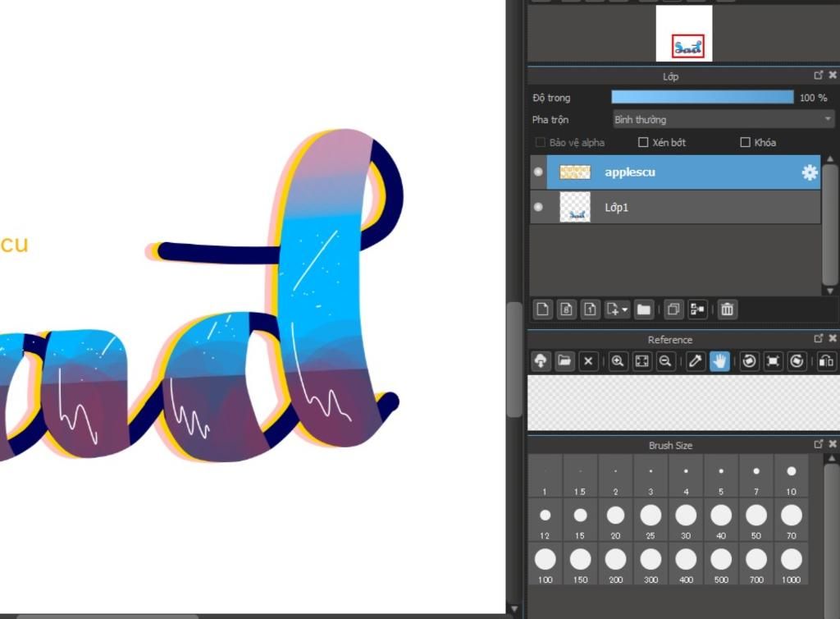Close the Reference panel
The image size is (840, 619).
833,338
